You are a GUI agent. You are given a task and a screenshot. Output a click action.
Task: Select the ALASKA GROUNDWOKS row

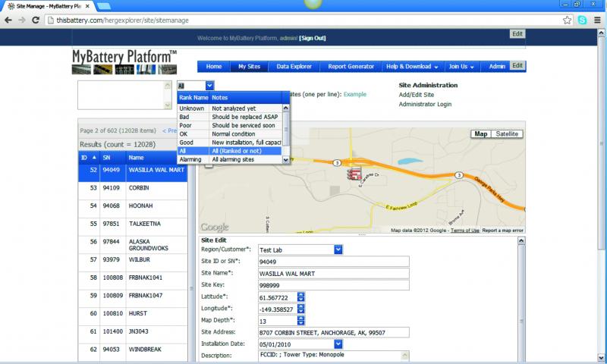pos(133,245)
